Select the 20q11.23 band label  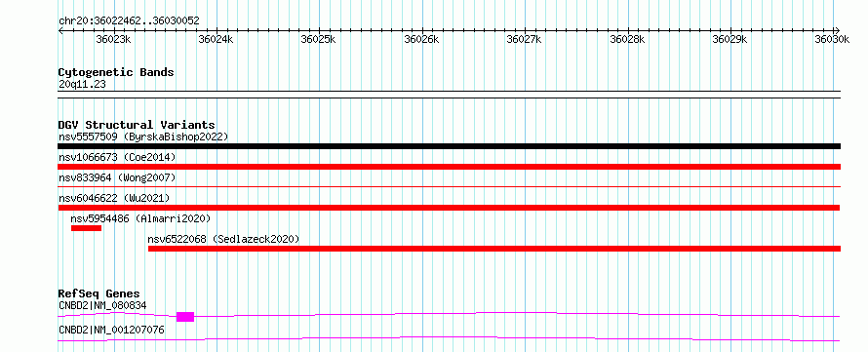(82, 85)
